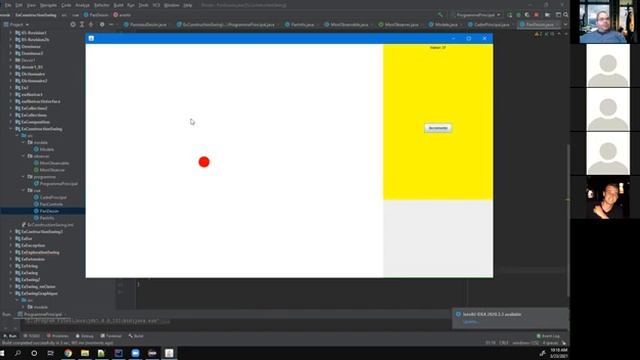The height and width of the screenshot is (360, 640).
Task: Open Project panel settings gear
Action: pyautogui.click(x=102, y=24)
